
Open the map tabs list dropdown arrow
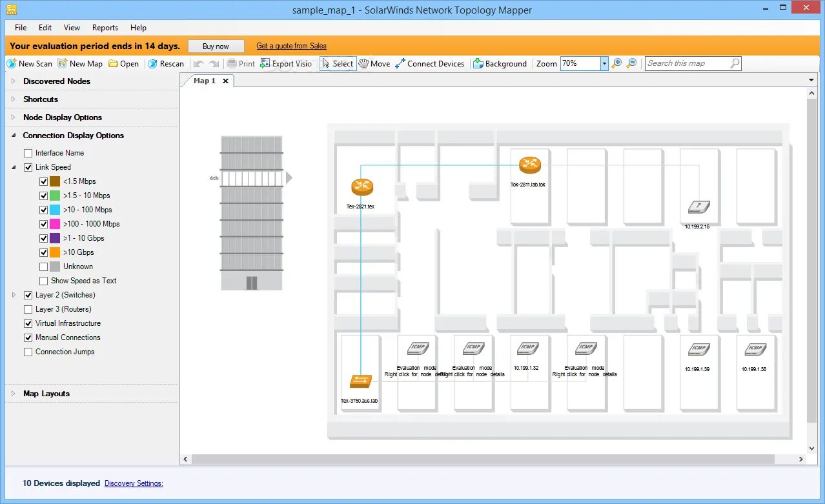[x=811, y=80]
